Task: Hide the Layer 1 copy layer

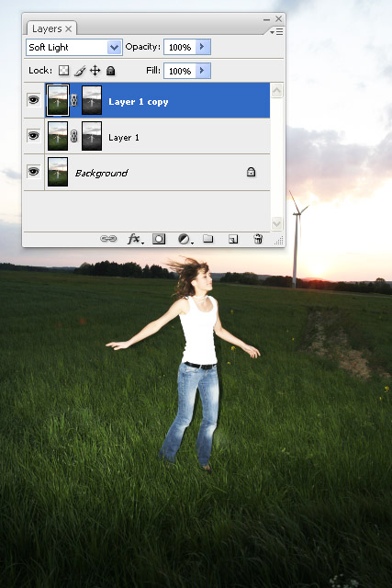Action: point(34,100)
